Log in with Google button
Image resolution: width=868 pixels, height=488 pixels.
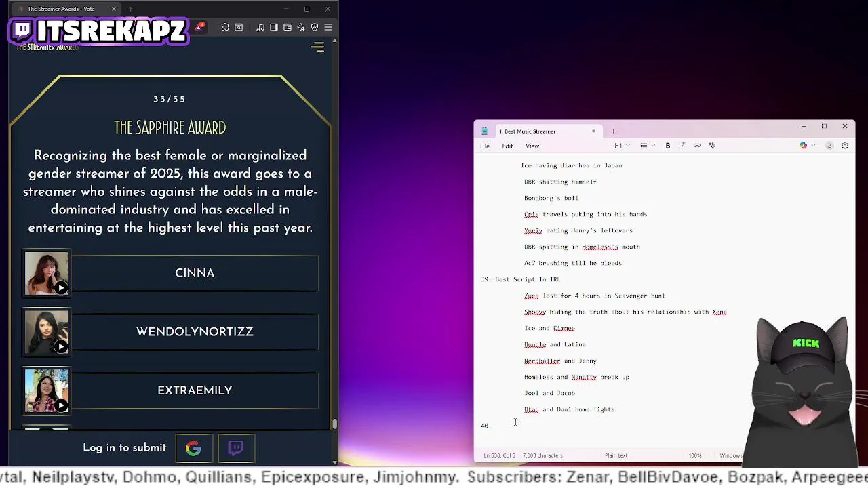click(193, 448)
